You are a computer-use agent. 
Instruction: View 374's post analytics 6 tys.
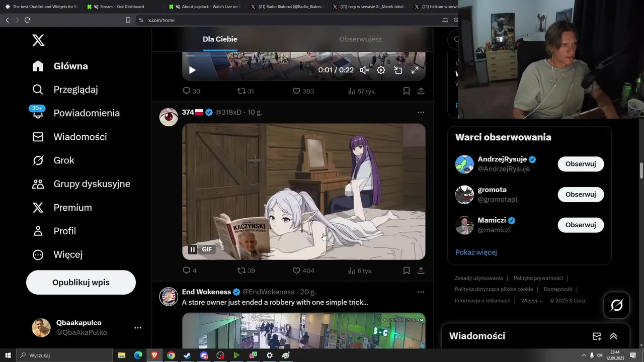pos(360,270)
